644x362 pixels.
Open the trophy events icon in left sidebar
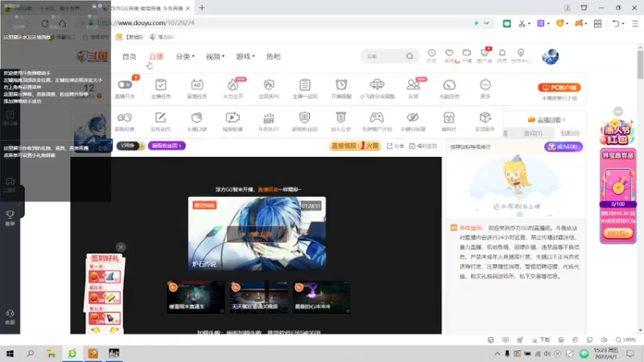[10, 217]
